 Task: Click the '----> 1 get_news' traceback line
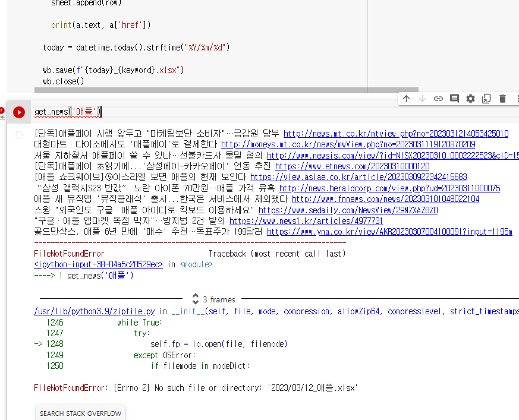coord(84,276)
